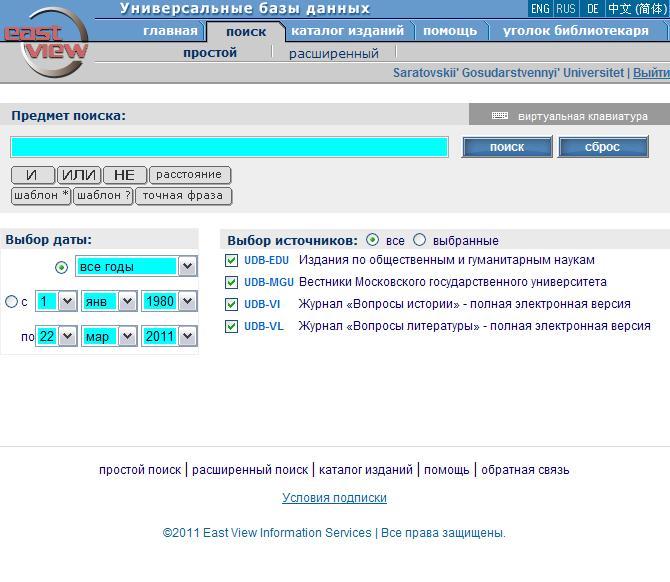Image resolution: width=670 pixels, height=582 pixels.
Task: Click into the search query field
Action: (229, 147)
